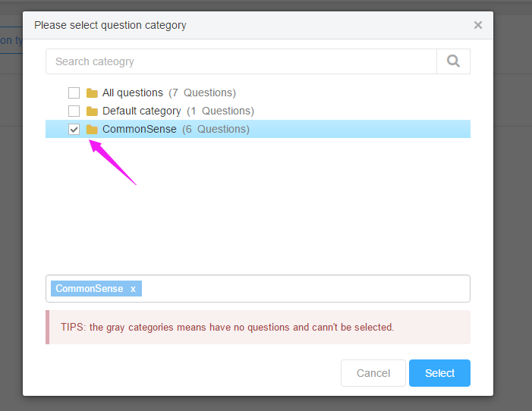Click the (7 Questions) count text
Screen dimensions: 532x411
202,93
